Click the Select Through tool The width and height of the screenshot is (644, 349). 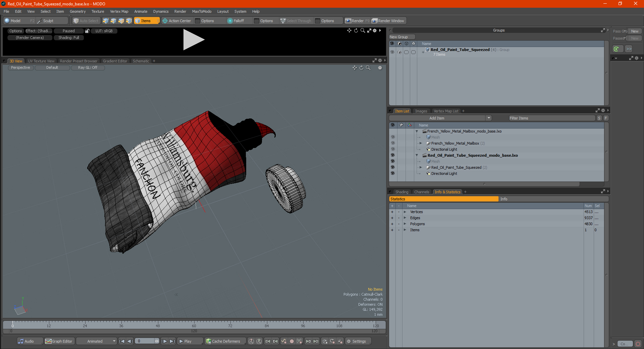point(296,21)
